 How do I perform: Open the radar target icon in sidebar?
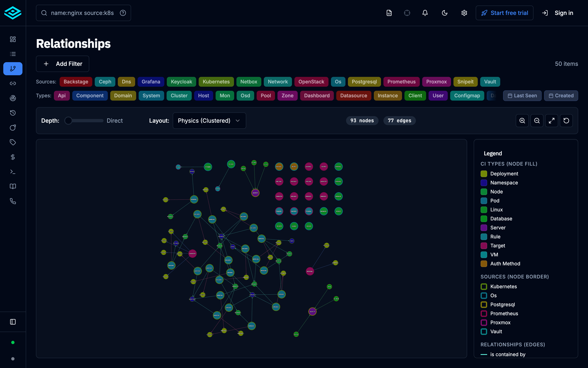click(13, 98)
